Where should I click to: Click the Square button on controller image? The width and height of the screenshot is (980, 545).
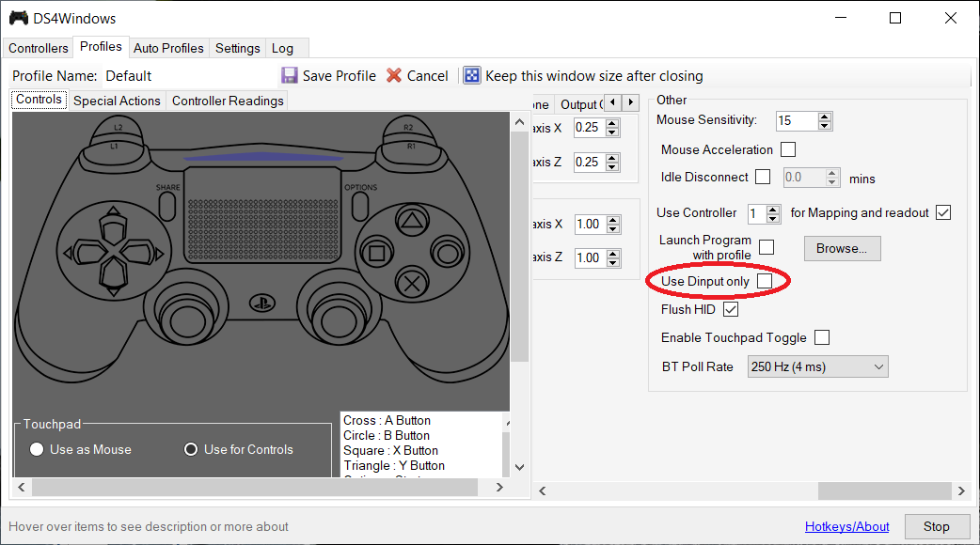(377, 252)
